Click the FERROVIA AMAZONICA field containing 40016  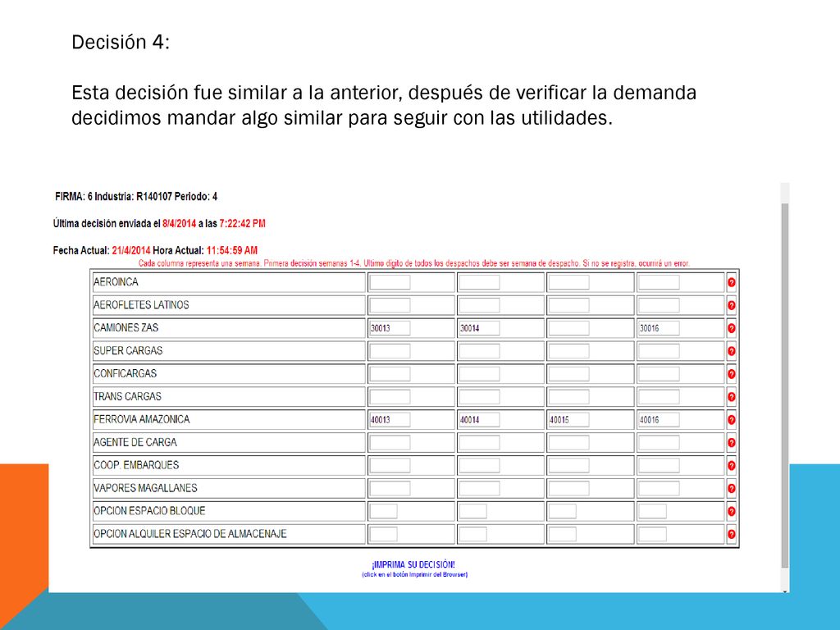point(659,419)
